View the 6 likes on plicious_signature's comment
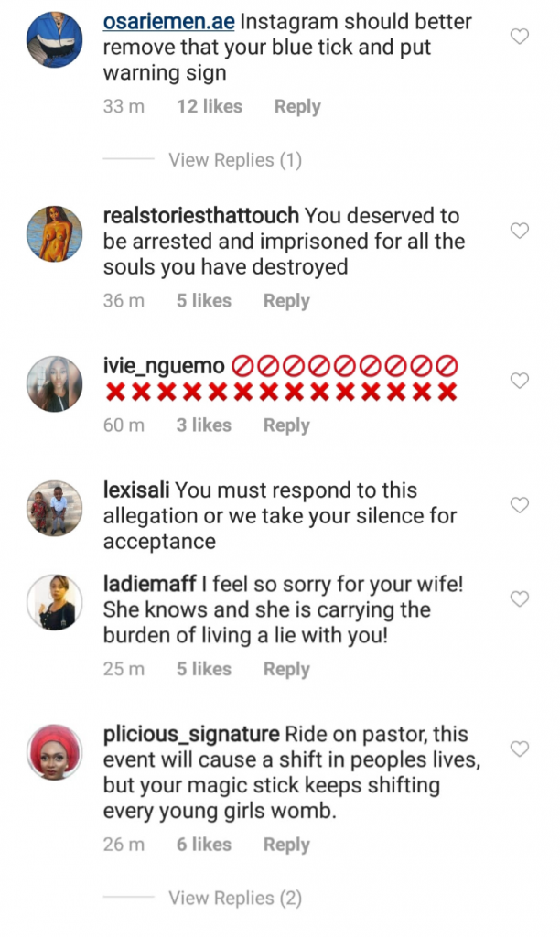Viewport: 560px width, 937px height. coord(203,845)
